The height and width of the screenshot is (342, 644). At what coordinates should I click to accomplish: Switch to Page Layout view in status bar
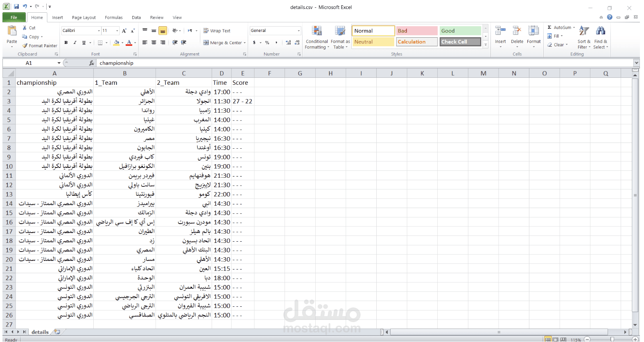(556, 339)
